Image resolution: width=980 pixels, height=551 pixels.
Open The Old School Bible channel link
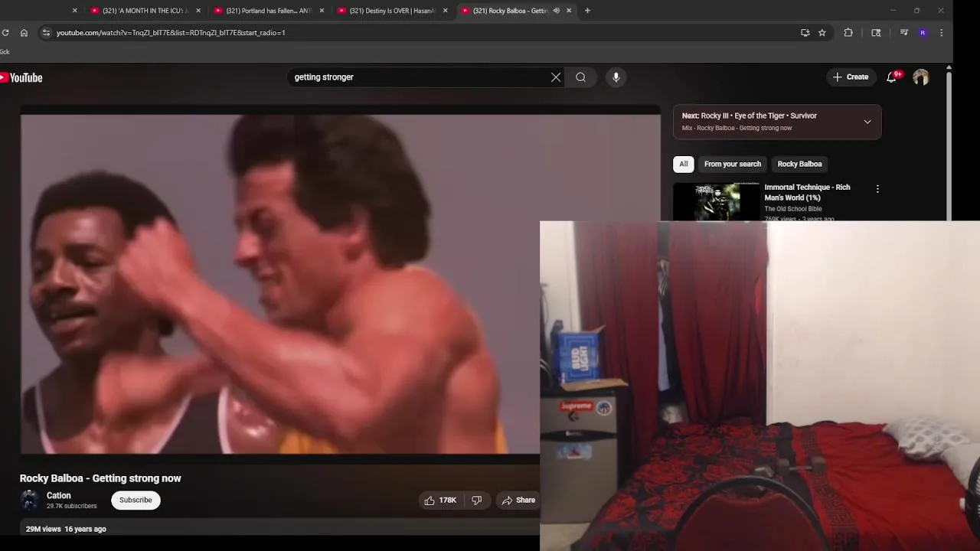click(793, 209)
